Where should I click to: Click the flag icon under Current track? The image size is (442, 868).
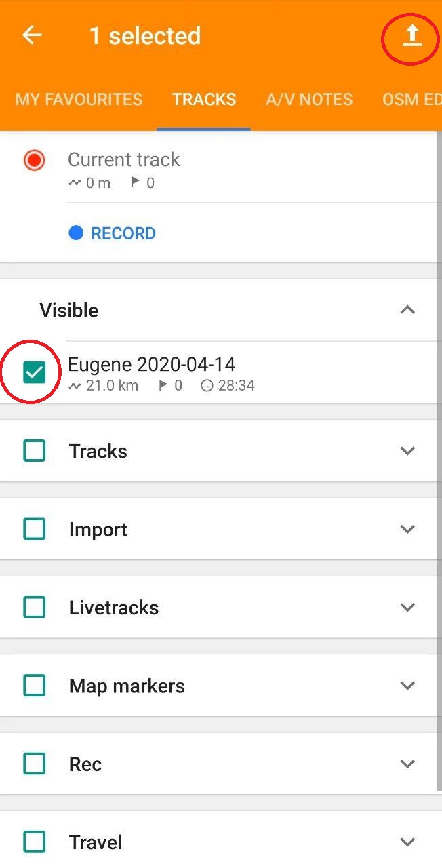135,182
